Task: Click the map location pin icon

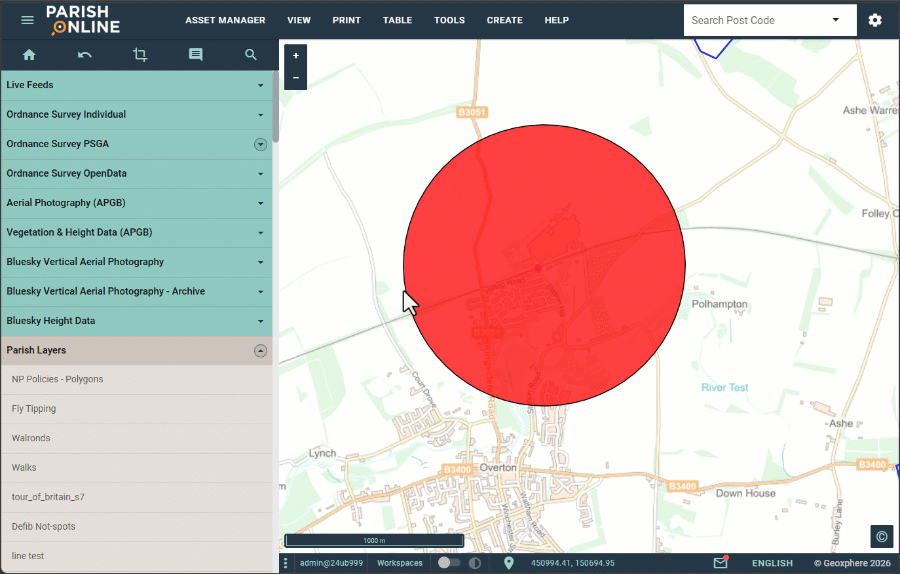Action: pos(508,563)
